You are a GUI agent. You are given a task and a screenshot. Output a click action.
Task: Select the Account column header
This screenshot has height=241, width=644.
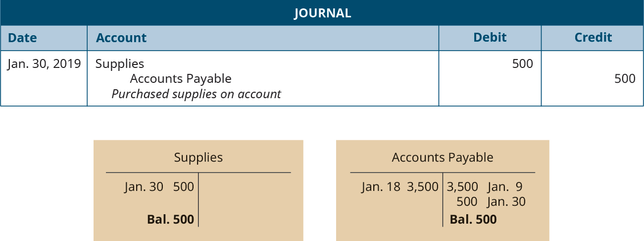click(x=121, y=38)
